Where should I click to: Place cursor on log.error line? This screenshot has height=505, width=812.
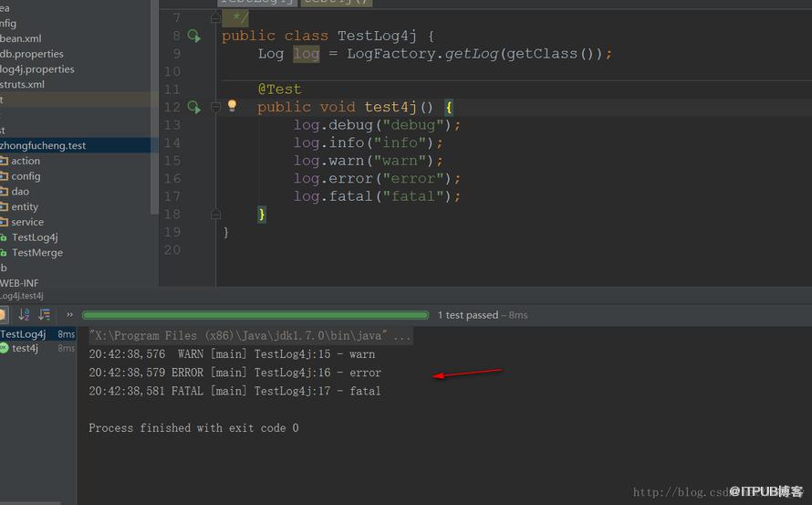(x=377, y=178)
